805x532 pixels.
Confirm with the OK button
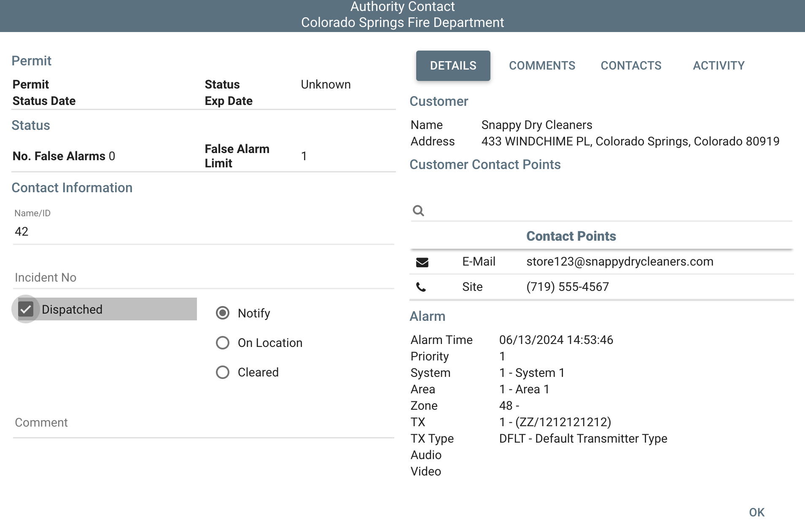click(x=757, y=513)
